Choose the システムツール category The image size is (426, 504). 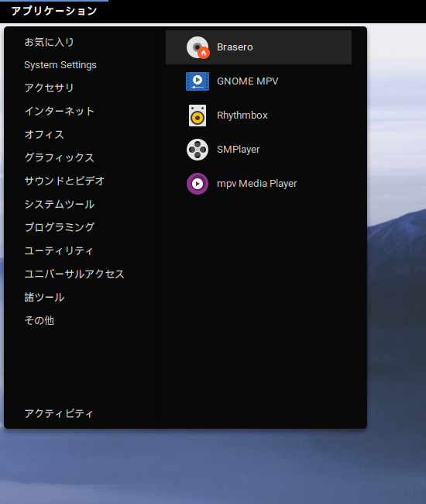click(x=60, y=204)
